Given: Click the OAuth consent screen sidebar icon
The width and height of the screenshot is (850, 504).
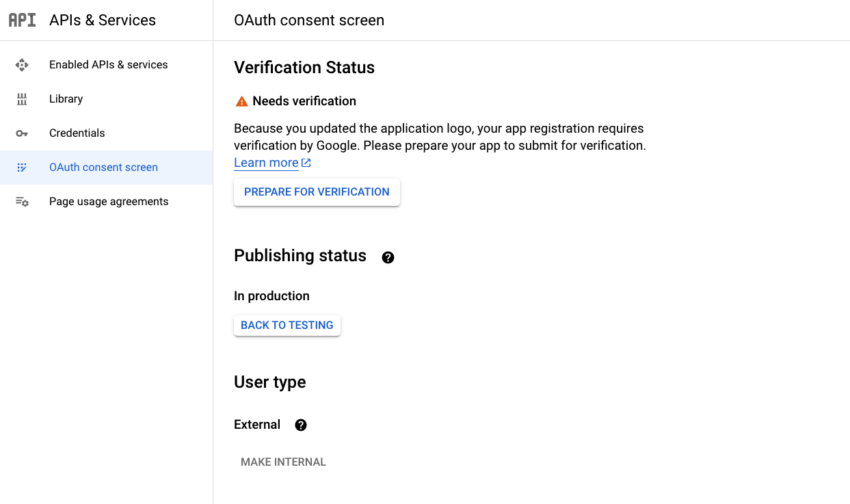Looking at the screenshot, I should pyautogui.click(x=22, y=168).
